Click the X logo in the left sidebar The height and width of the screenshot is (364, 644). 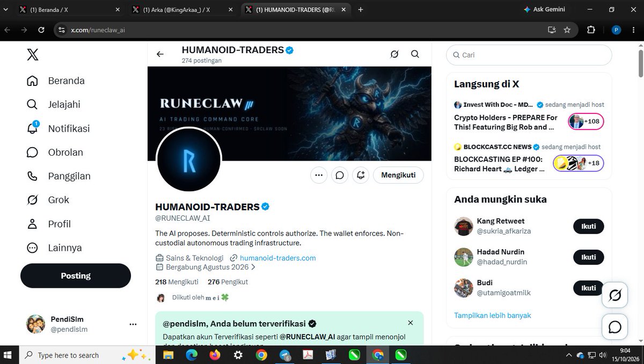tap(33, 55)
